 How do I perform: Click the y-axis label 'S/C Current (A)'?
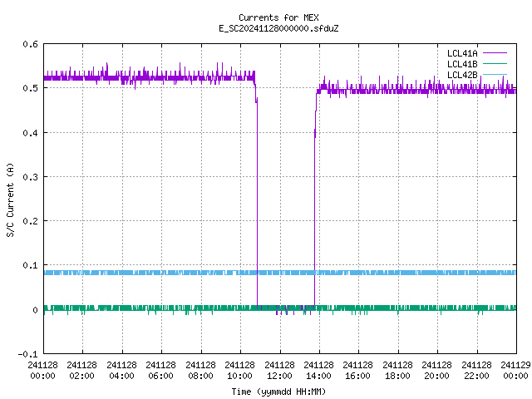[x=10, y=199]
